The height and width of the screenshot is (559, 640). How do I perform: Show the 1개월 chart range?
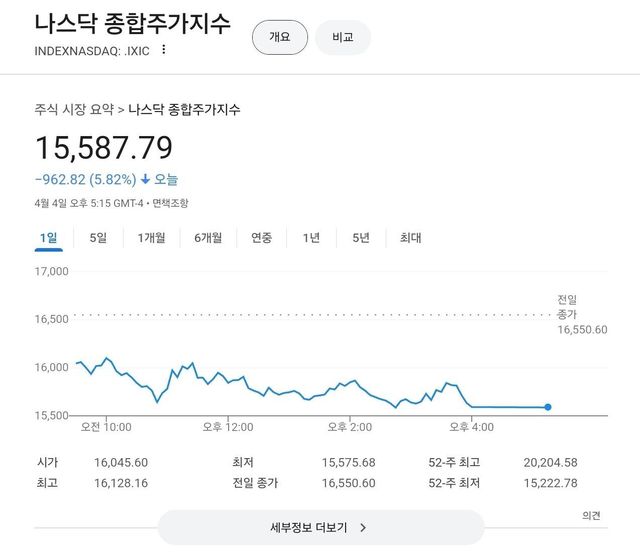point(152,238)
